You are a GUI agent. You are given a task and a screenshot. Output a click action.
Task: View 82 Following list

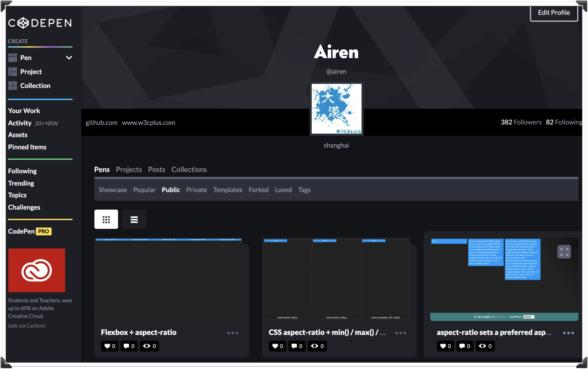(x=564, y=122)
